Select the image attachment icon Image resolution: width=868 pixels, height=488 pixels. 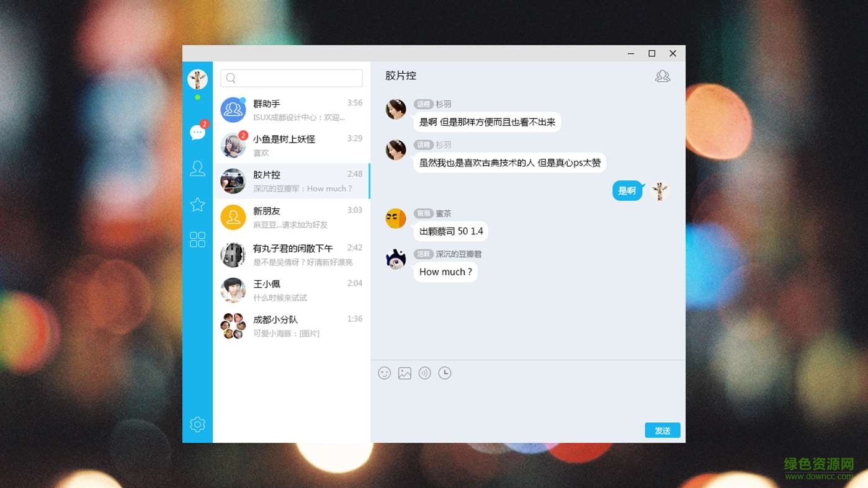(x=405, y=373)
